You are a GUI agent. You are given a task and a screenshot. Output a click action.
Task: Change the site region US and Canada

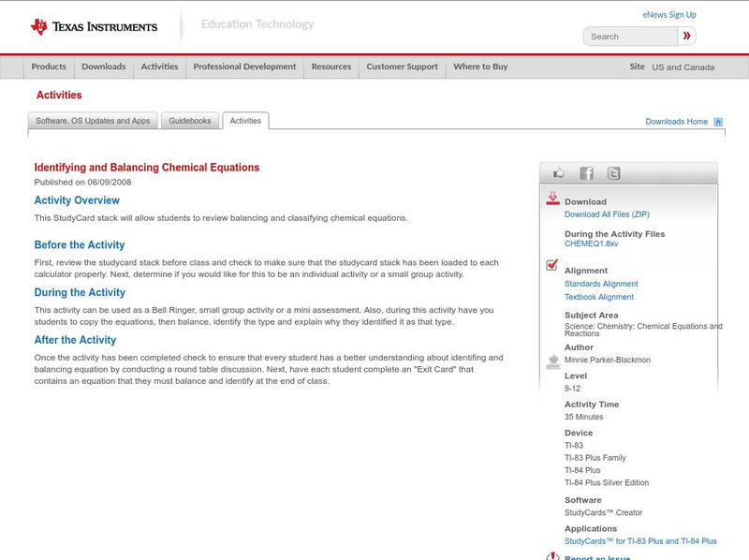point(683,67)
